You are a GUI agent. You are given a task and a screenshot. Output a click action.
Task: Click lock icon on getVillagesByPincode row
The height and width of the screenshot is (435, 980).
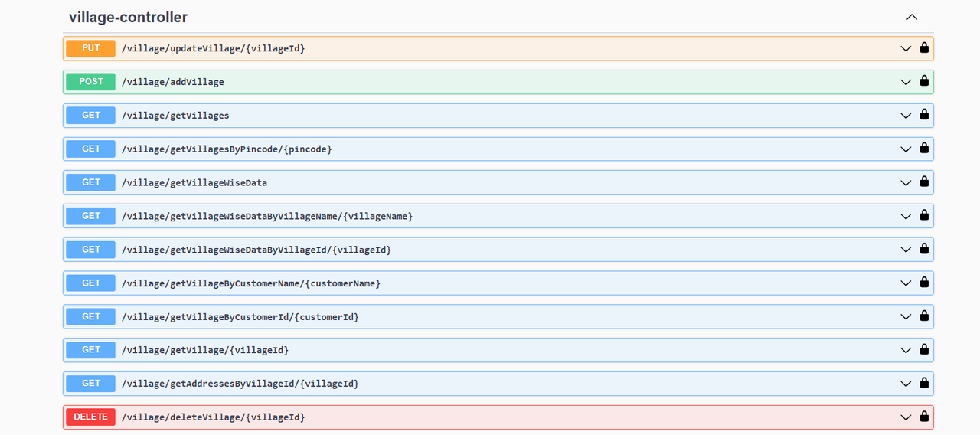pyautogui.click(x=924, y=149)
